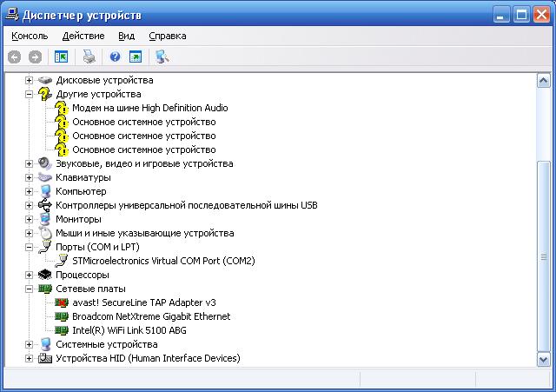Select Модем на шине High Definition Audio

click(x=149, y=108)
